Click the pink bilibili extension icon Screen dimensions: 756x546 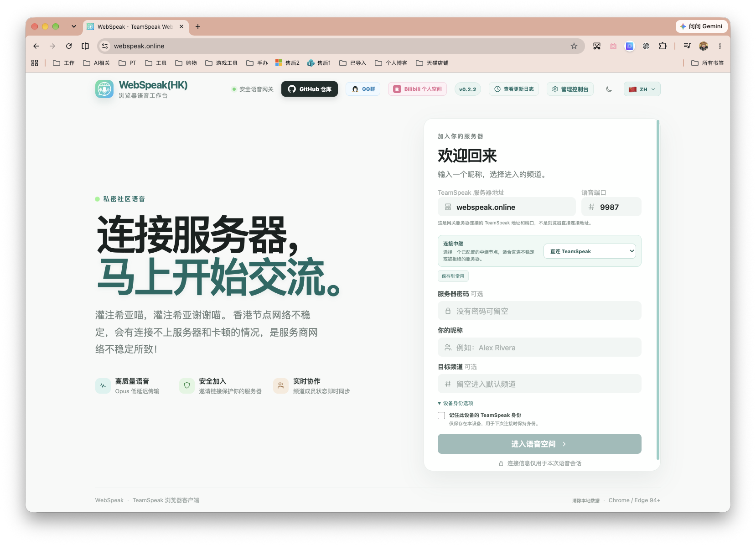pos(613,46)
